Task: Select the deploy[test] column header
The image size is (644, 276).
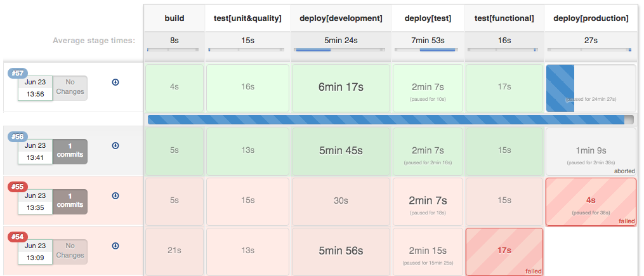Action: [x=428, y=18]
